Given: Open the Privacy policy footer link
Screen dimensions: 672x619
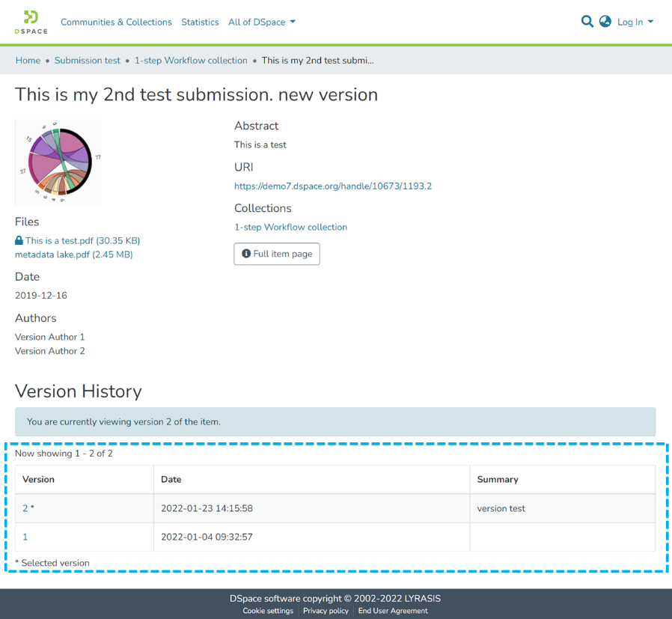Looking at the screenshot, I should click(326, 611).
